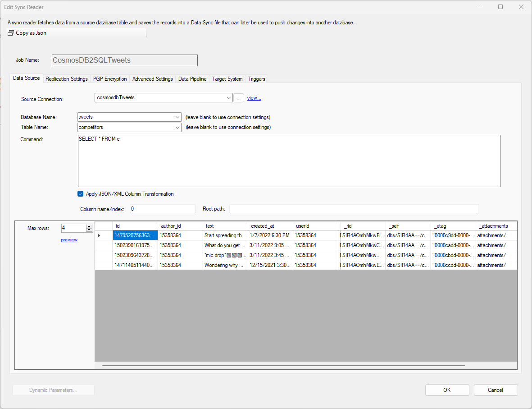
Task: Click the userId column header
Action: point(316,226)
